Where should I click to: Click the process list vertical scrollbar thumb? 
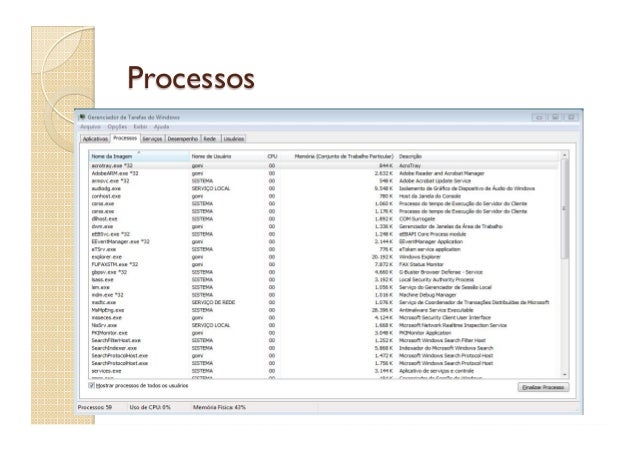564,208
